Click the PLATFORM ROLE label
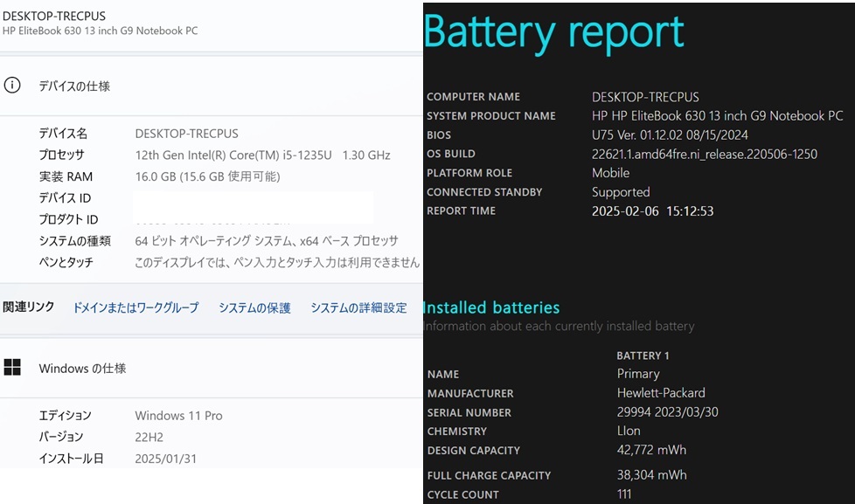 click(x=469, y=173)
